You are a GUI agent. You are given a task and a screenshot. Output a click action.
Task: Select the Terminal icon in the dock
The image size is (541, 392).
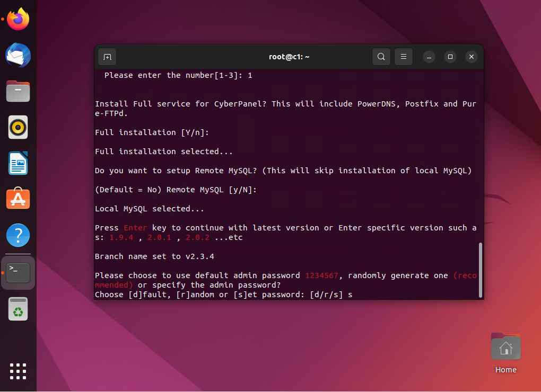pyautogui.click(x=18, y=273)
